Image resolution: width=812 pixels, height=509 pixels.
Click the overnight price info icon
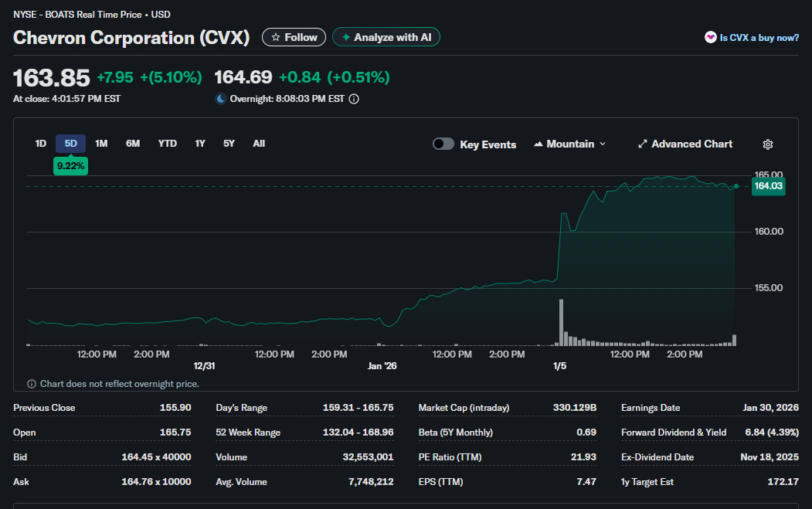coord(354,99)
